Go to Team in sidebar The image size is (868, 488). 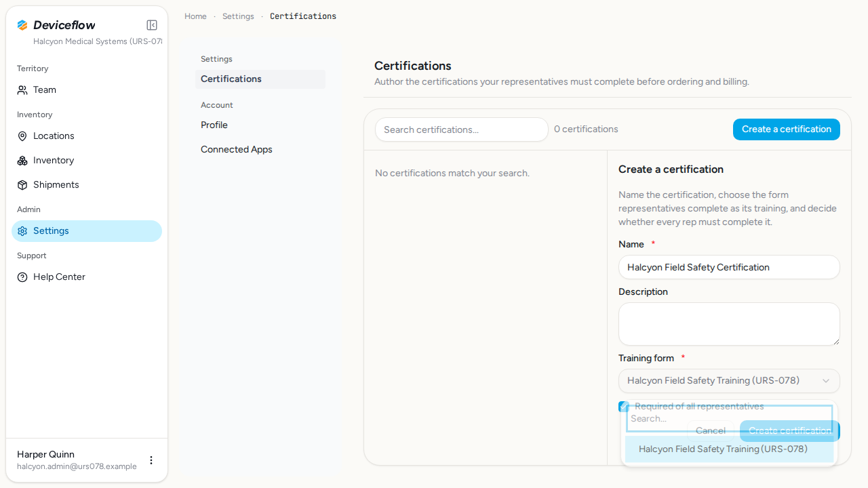click(x=87, y=90)
